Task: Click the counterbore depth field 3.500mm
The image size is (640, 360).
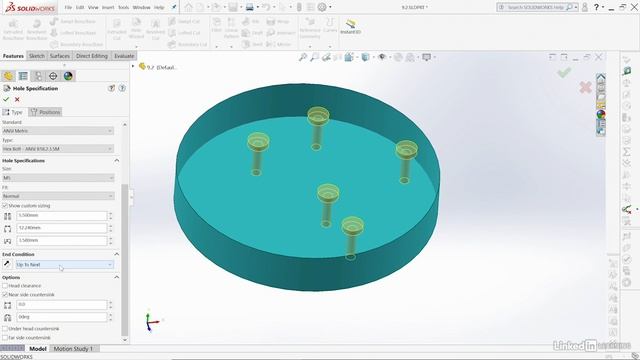Action: coord(62,240)
